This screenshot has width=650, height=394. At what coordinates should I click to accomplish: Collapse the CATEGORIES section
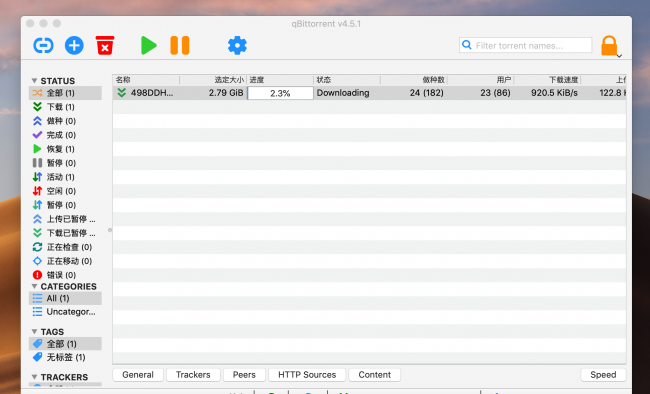pos(34,286)
